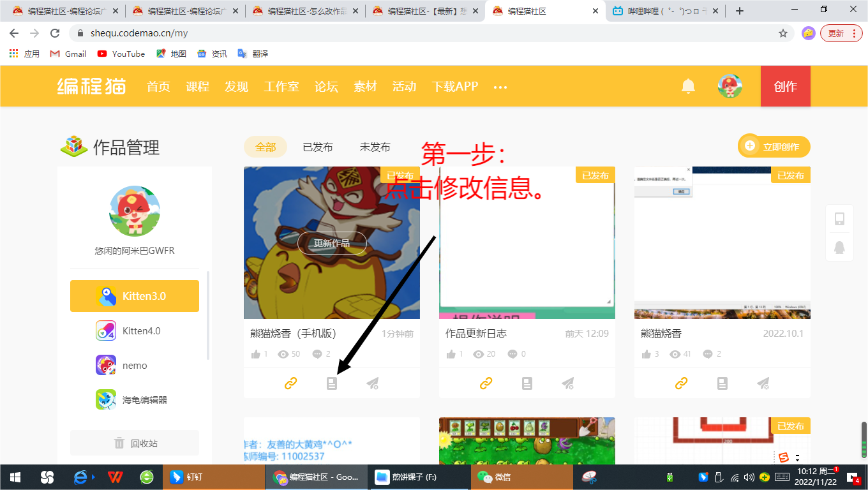868x490 pixels.
Task: Open the book icon under 作品更新日志
Action: click(527, 383)
